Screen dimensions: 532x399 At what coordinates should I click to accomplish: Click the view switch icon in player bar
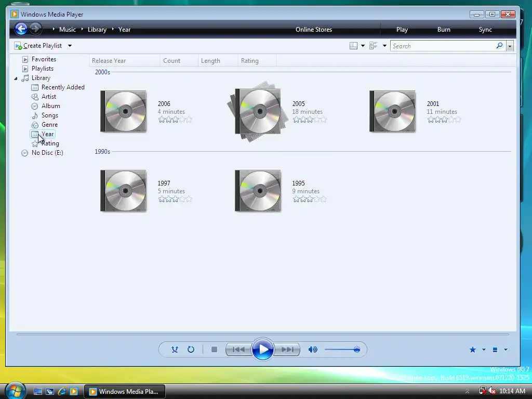(495, 350)
